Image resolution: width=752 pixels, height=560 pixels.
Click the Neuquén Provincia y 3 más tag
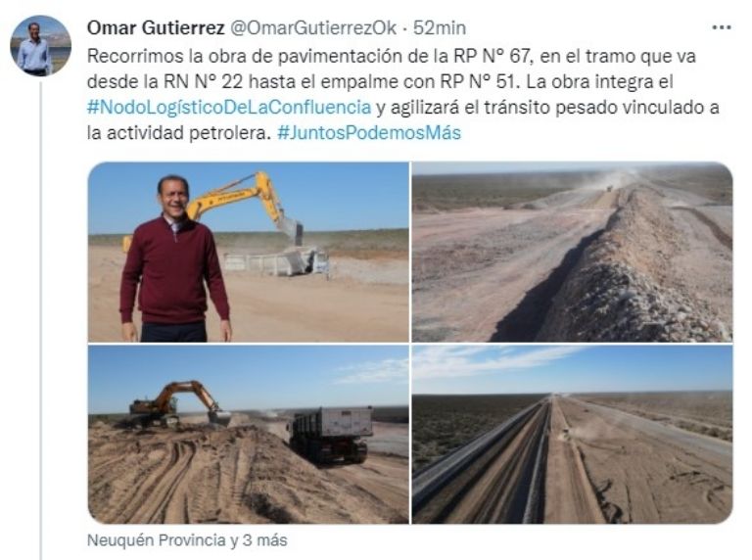[187, 540]
